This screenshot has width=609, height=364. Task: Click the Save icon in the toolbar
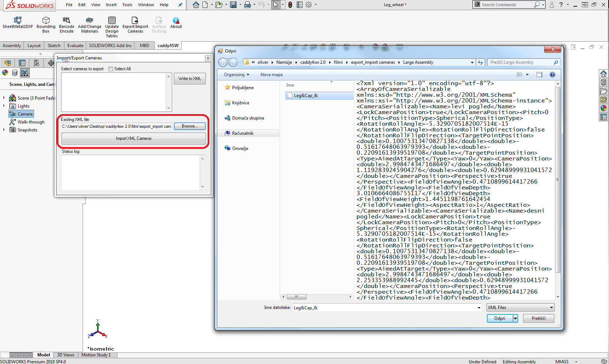[233, 5]
